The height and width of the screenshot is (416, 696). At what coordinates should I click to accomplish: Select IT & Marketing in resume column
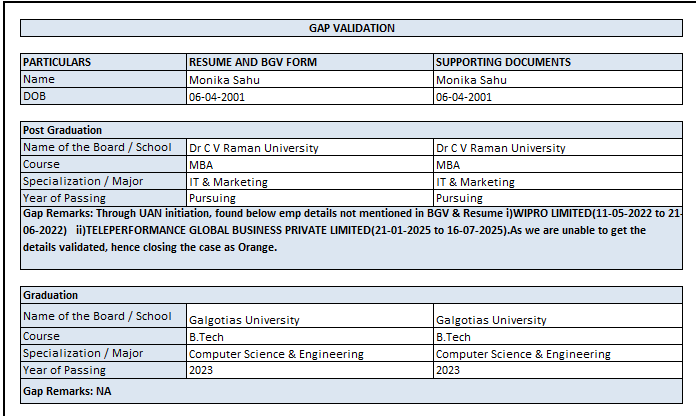click(228, 182)
